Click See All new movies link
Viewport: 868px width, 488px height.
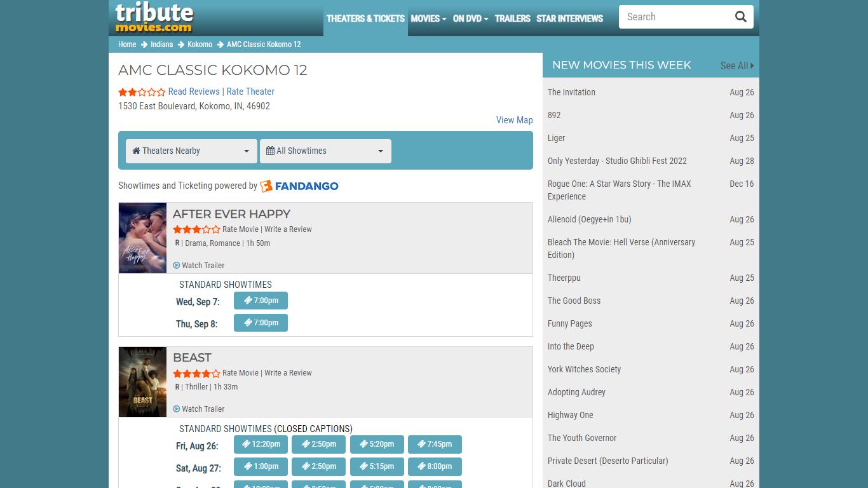pyautogui.click(x=737, y=65)
